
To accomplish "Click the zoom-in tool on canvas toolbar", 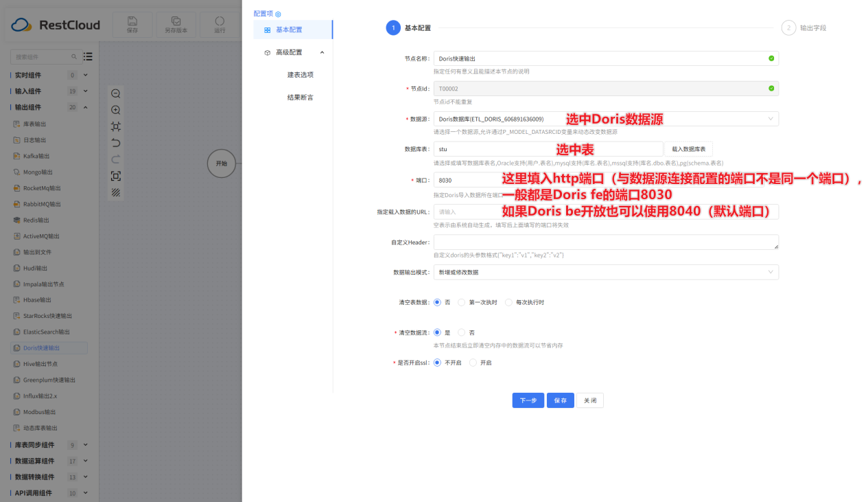I will (x=115, y=109).
